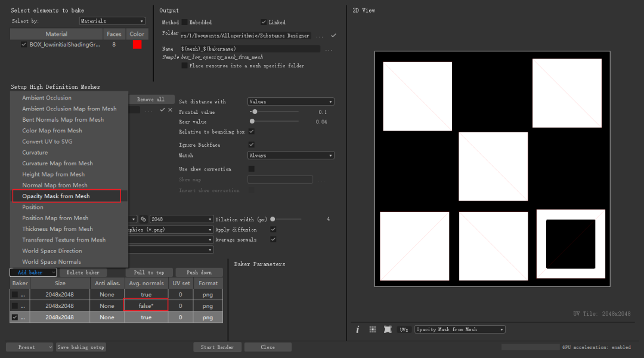Choose Ambient Occlusion Map from Mesh
Viewport: 644px width, 358px height.
point(69,109)
